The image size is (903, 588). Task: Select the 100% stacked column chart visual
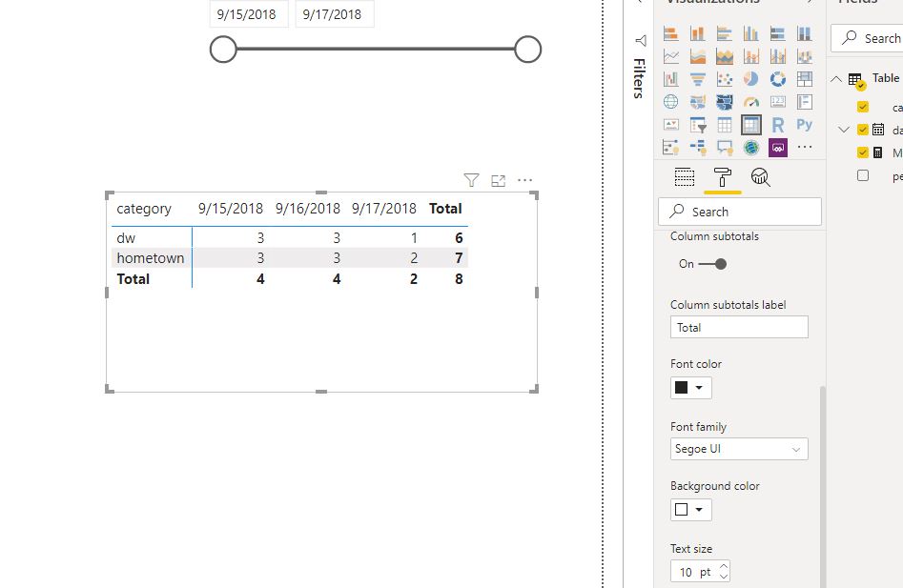(x=805, y=33)
